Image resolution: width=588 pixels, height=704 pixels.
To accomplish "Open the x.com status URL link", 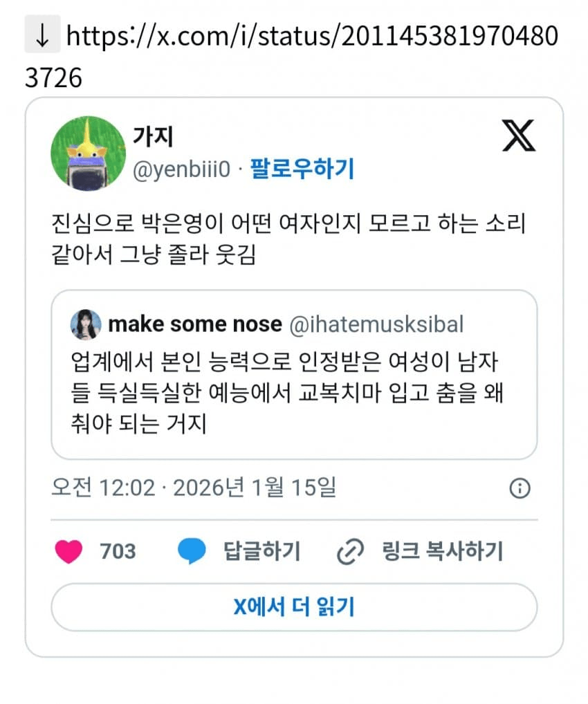I will click(x=311, y=37).
